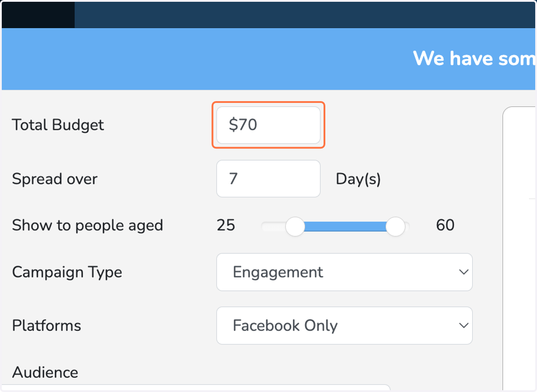Click the Spread over label
Image resolution: width=537 pixels, height=392 pixels.
(x=55, y=179)
